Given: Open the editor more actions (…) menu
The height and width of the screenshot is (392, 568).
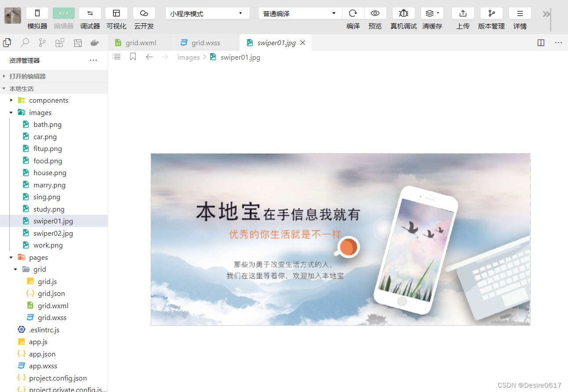Looking at the screenshot, I should click(x=558, y=43).
